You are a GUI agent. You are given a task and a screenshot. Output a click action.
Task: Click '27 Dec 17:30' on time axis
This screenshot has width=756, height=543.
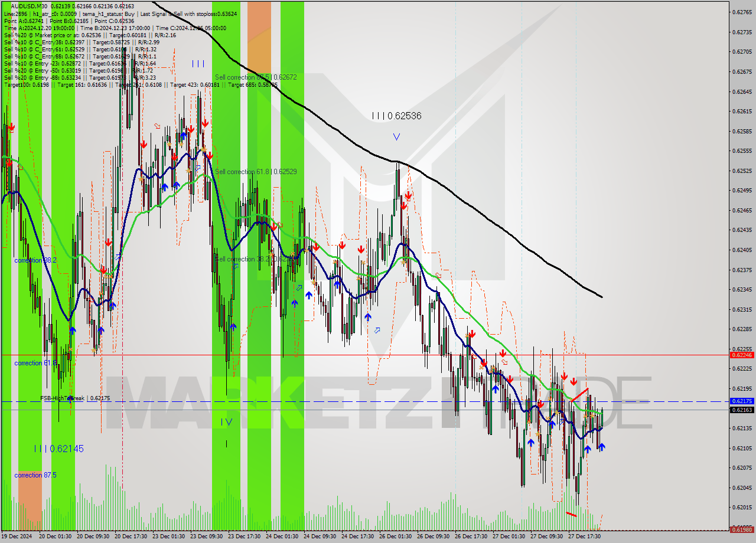[x=584, y=537]
